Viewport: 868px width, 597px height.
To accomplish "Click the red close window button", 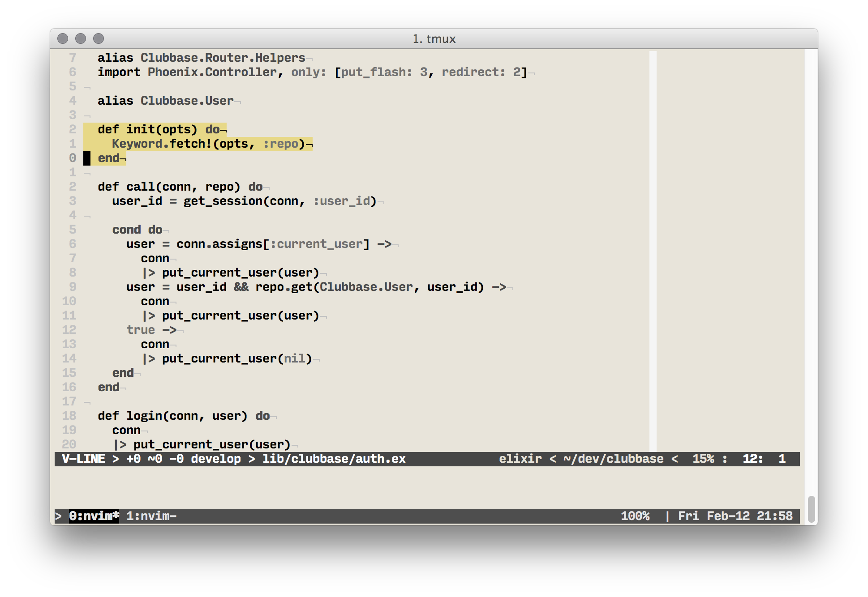I will (63, 39).
